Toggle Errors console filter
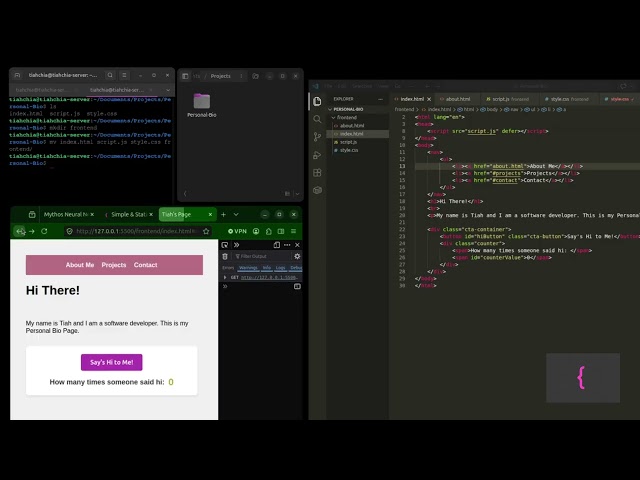The width and height of the screenshot is (640, 480). point(228,268)
